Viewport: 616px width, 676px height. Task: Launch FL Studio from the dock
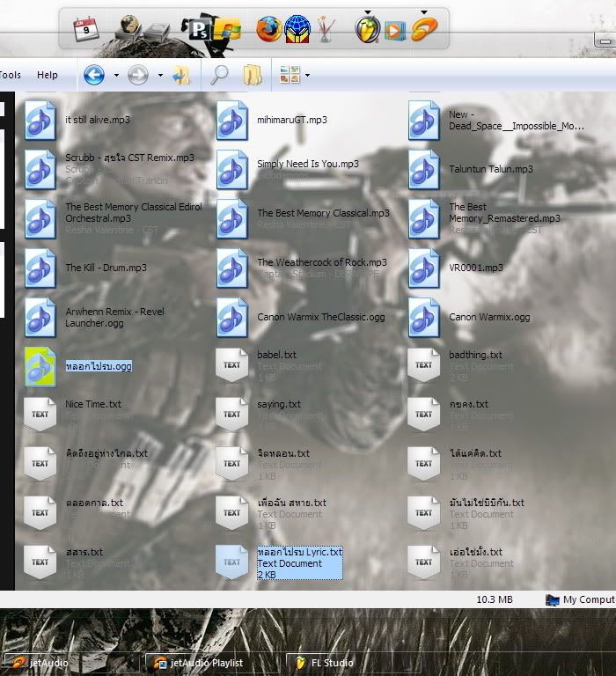(367, 29)
